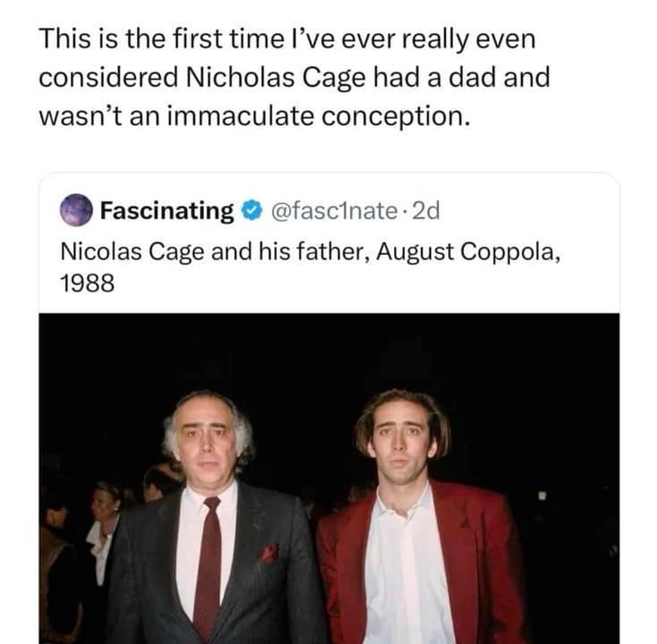Click the dark red necktie in the photo
The height and width of the screenshot is (644, 657).
click(211, 563)
